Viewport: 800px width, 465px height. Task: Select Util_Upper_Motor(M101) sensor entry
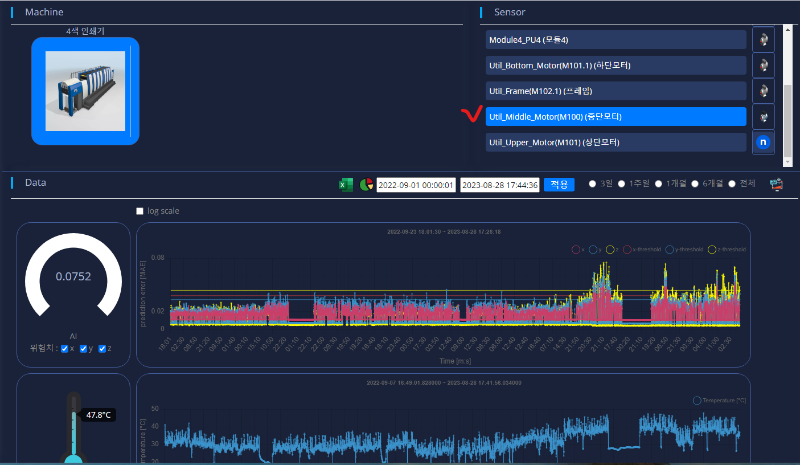pyautogui.click(x=616, y=142)
